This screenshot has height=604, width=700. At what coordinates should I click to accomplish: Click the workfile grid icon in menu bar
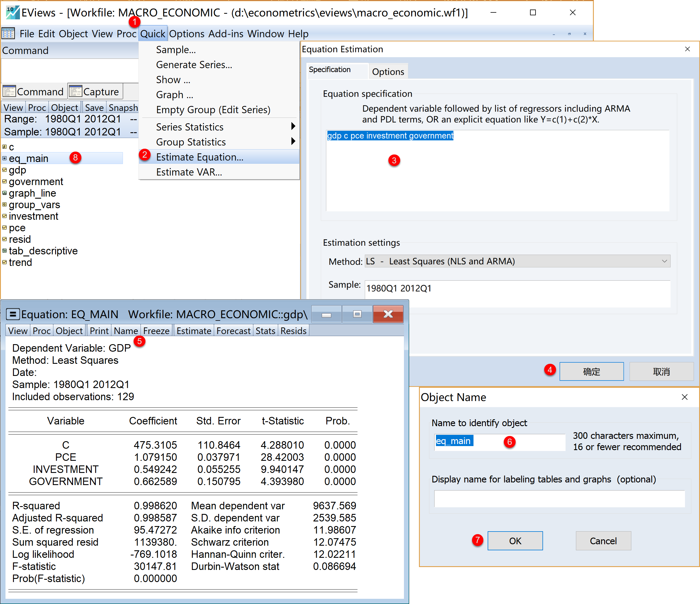pyautogui.click(x=8, y=33)
